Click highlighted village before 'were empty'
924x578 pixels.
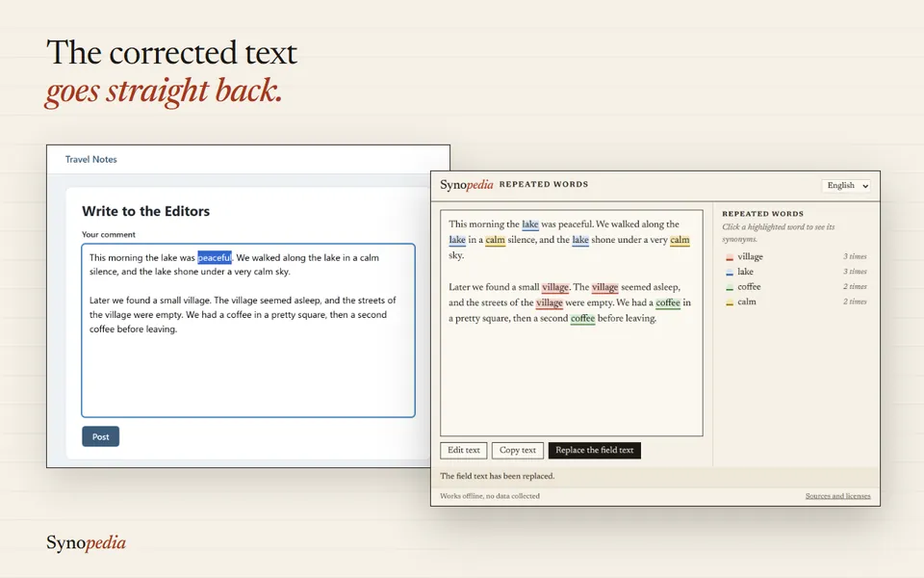point(550,302)
